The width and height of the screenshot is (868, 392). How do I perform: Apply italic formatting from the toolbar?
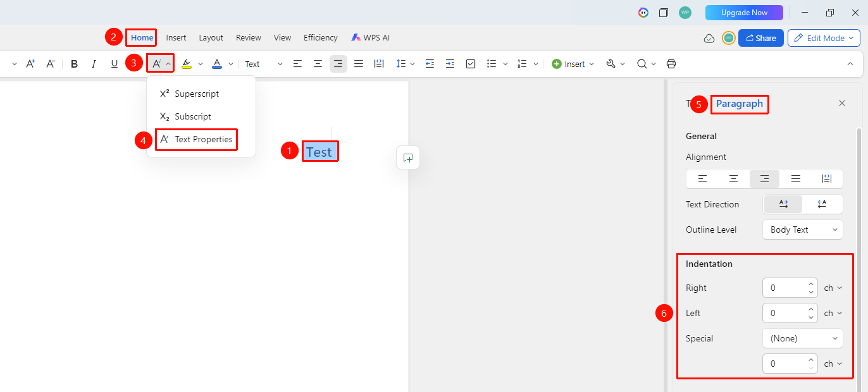pos(94,64)
